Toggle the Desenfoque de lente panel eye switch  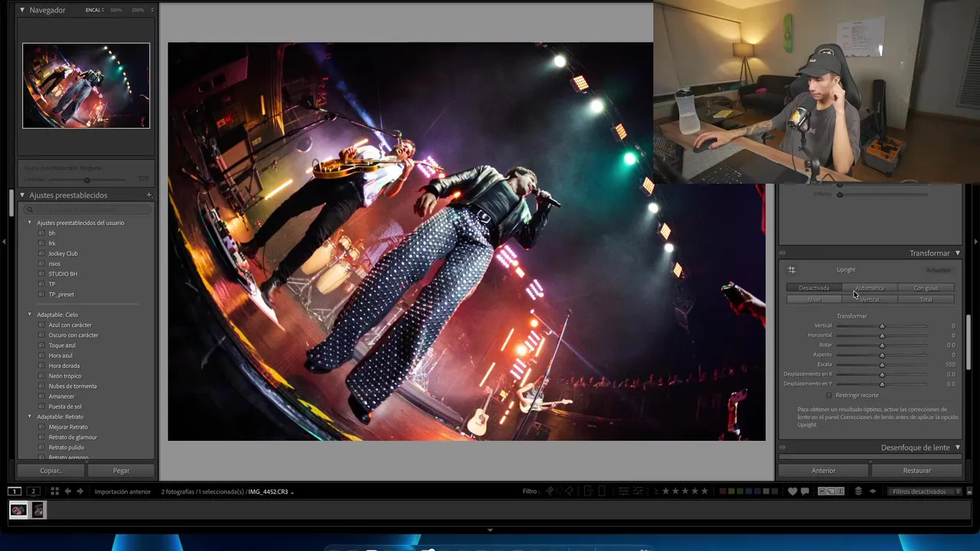782,448
